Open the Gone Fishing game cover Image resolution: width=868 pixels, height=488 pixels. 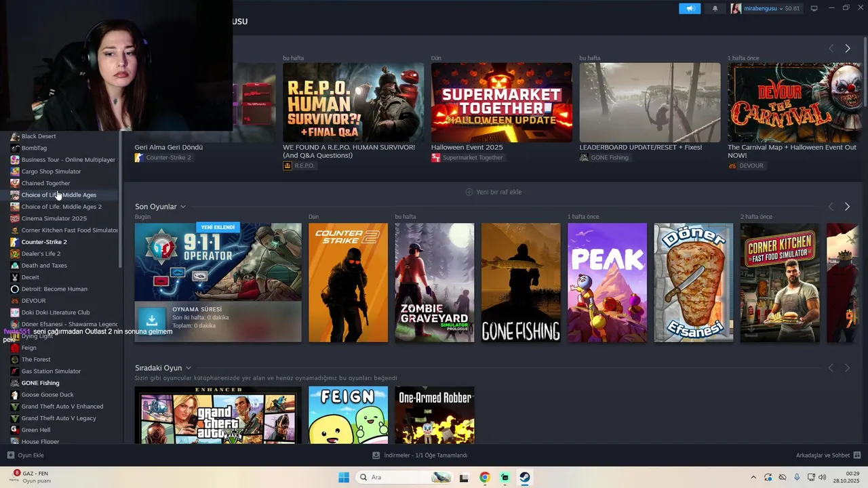521,283
